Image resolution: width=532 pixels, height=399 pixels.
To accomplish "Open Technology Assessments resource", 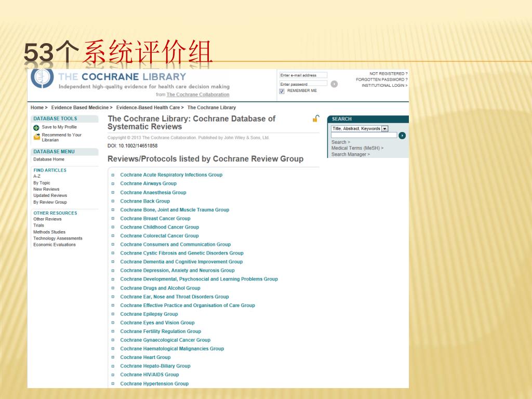I will (x=58, y=238).
